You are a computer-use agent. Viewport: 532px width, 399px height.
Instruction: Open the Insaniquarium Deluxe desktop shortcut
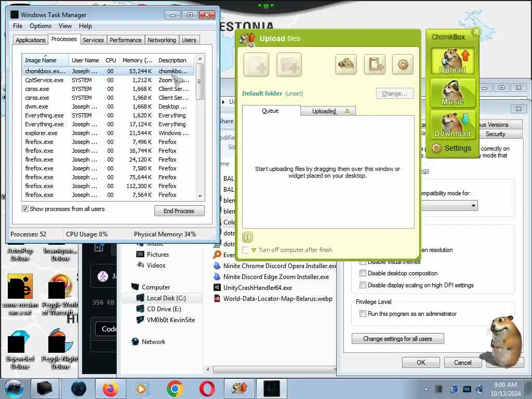pyautogui.click(x=60, y=252)
